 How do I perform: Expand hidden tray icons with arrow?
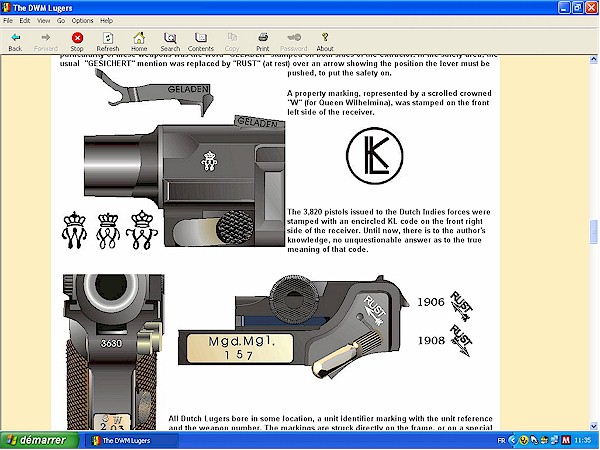point(513,441)
